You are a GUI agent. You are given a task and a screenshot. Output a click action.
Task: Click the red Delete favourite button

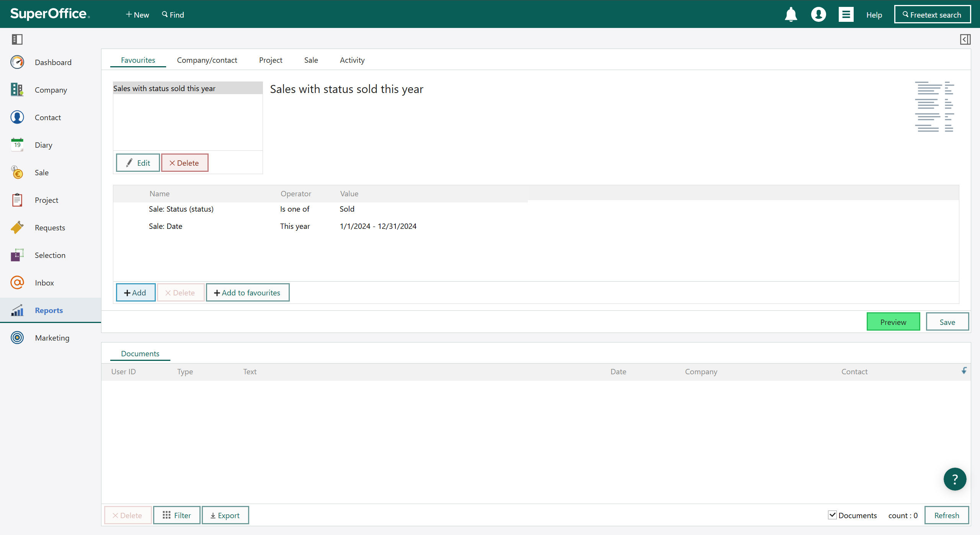coord(185,163)
